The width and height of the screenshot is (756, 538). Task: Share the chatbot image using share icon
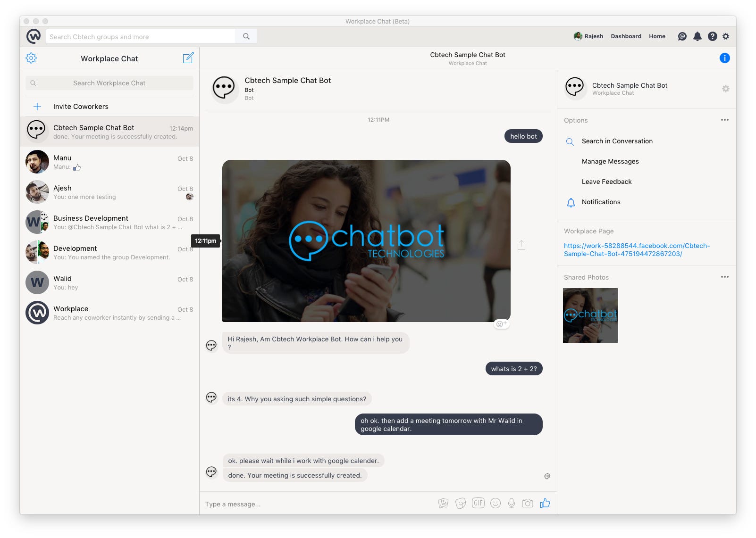pos(521,245)
